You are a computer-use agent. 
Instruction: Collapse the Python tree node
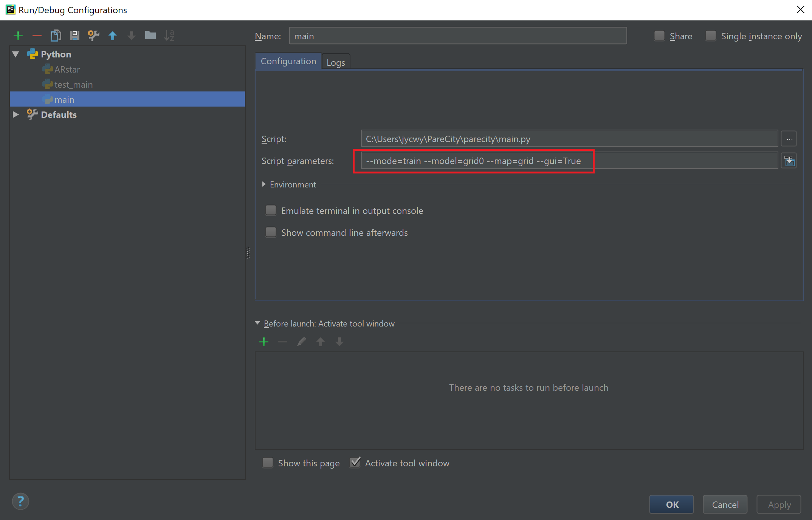click(15, 54)
